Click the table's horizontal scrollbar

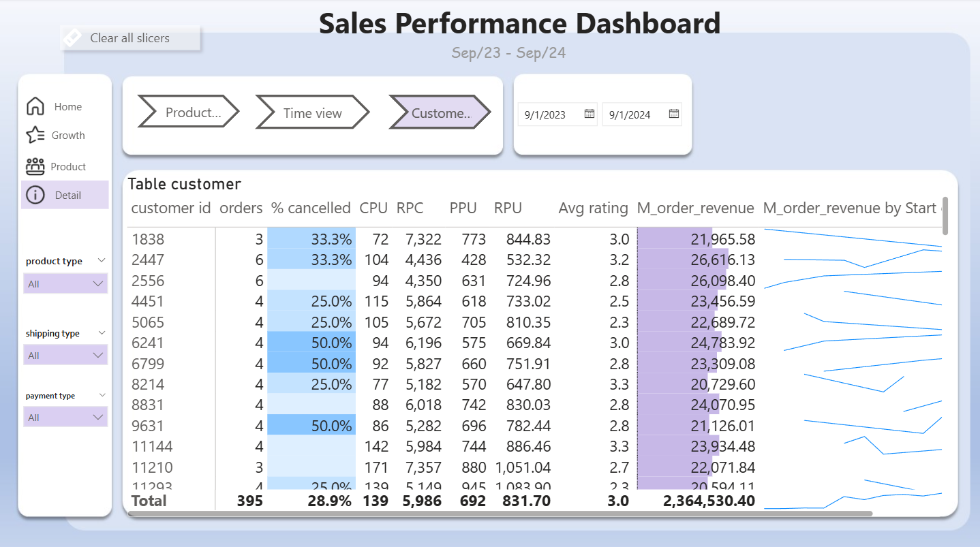point(500,514)
